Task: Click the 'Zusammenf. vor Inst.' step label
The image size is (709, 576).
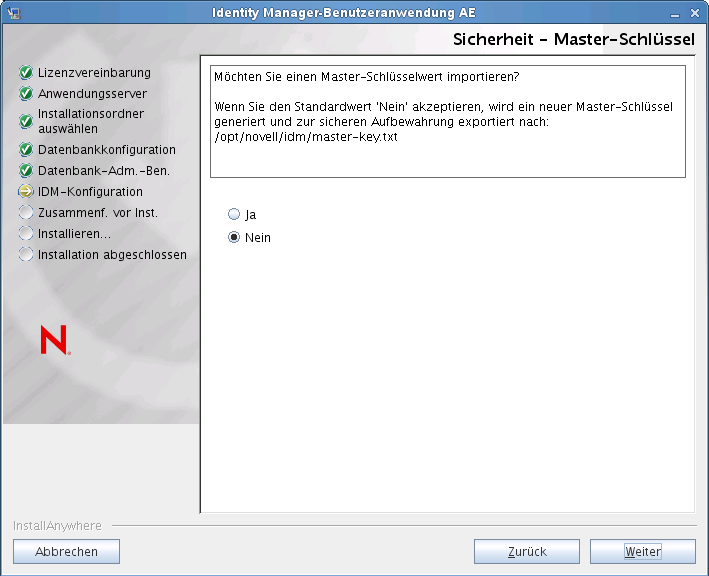Action: coord(98,212)
